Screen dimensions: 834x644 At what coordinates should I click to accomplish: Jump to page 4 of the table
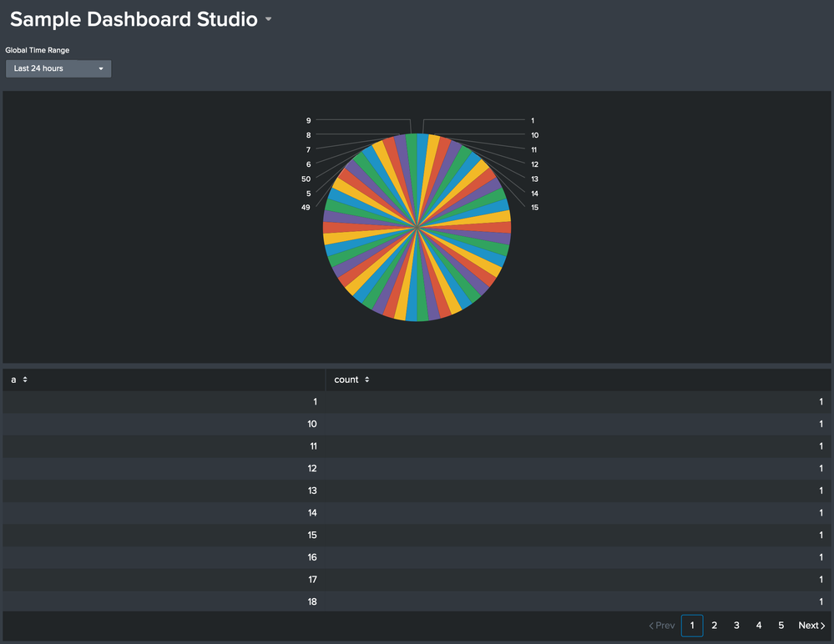click(759, 626)
